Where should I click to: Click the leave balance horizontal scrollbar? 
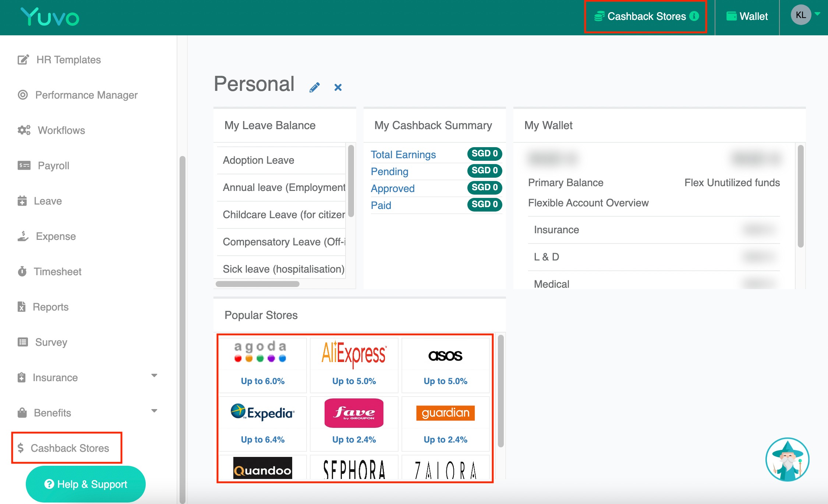(258, 284)
